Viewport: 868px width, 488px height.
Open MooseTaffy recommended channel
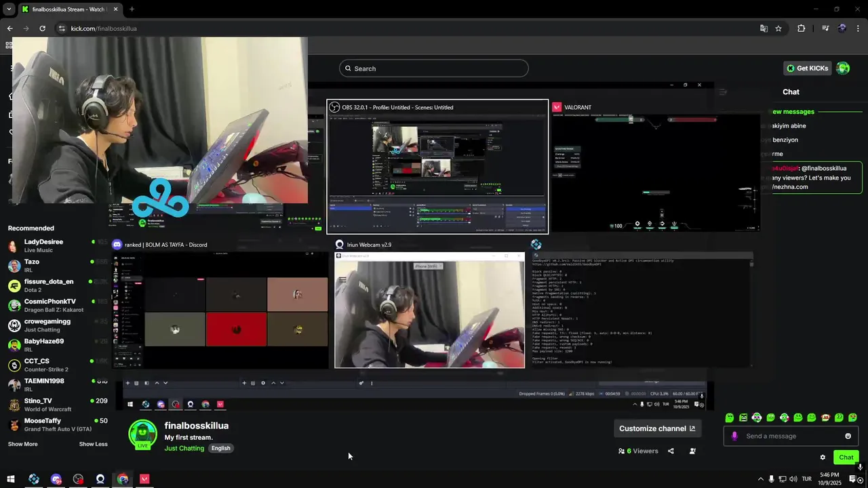pos(58,424)
